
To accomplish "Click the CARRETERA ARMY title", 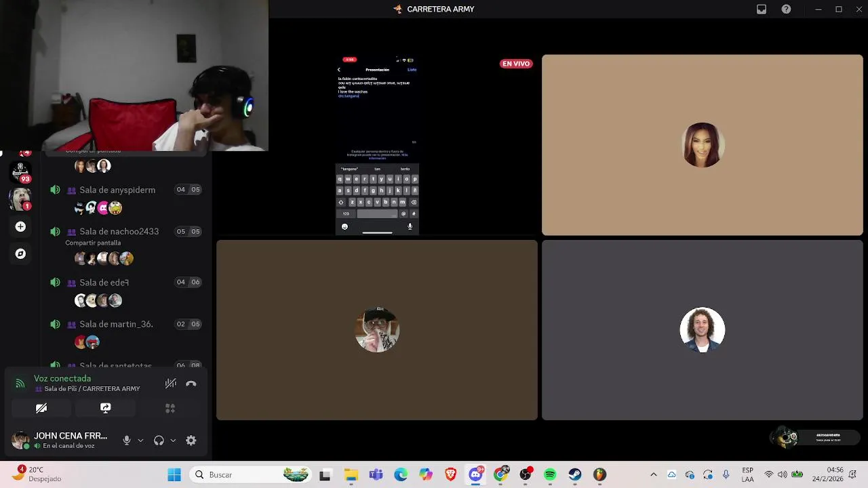I will point(440,9).
